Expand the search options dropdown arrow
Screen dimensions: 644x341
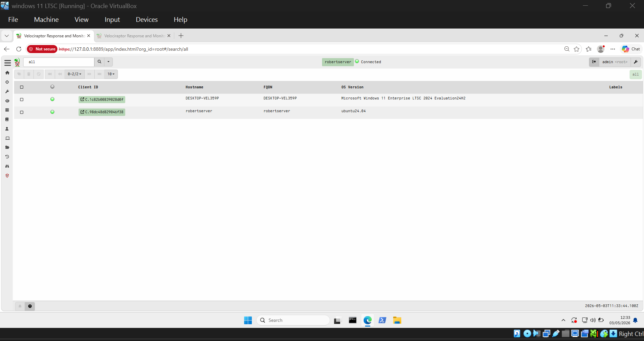tap(108, 62)
